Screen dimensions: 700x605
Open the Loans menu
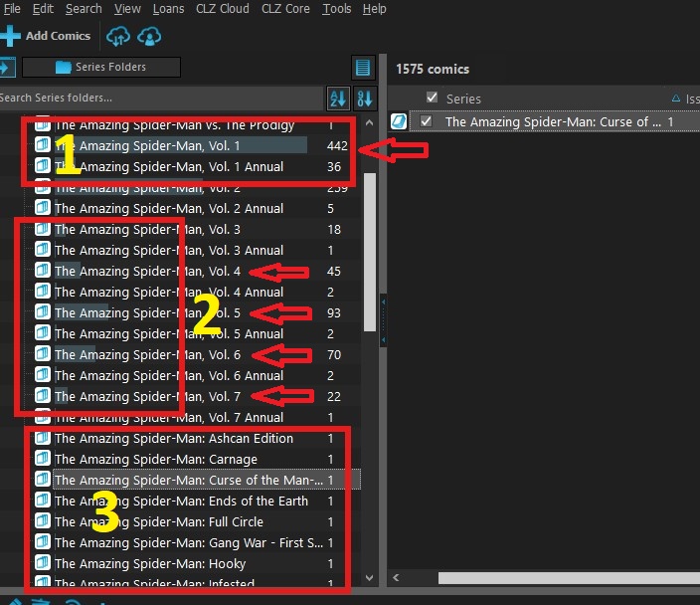point(167,9)
